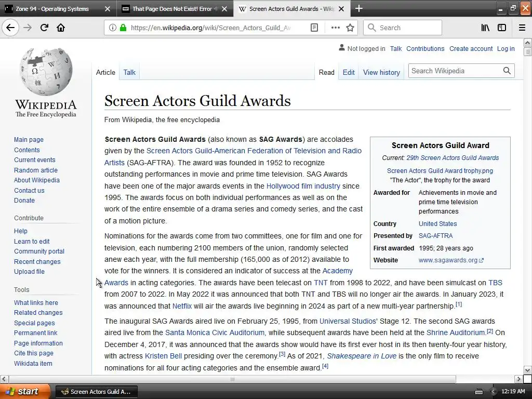The height and width of the screenshot is (399, 532).
Task: Close the Screen Actors Guild Awards tab
Action: (341, 9)
